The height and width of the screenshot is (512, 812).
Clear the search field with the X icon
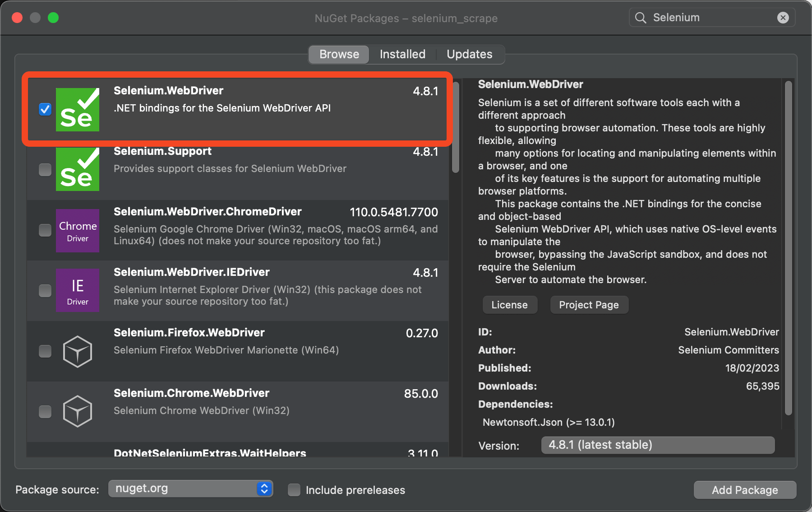[x=783, y=18]
